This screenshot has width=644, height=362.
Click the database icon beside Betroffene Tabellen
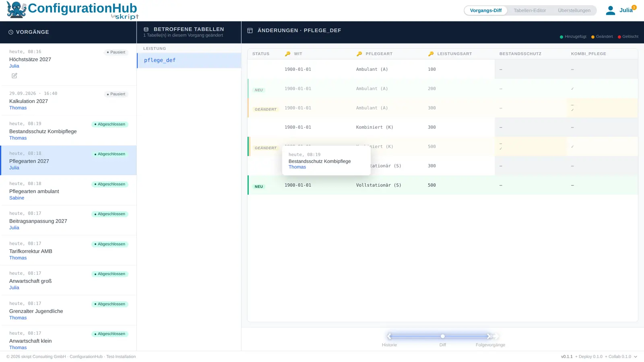(146, 29)
